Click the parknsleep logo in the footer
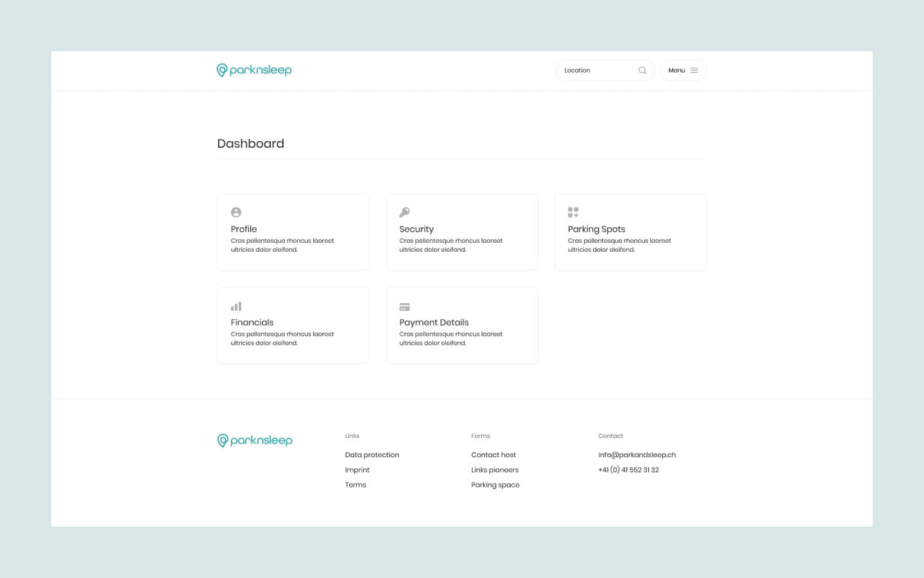Viewport: 924px width, 578px height. point(255,441)
